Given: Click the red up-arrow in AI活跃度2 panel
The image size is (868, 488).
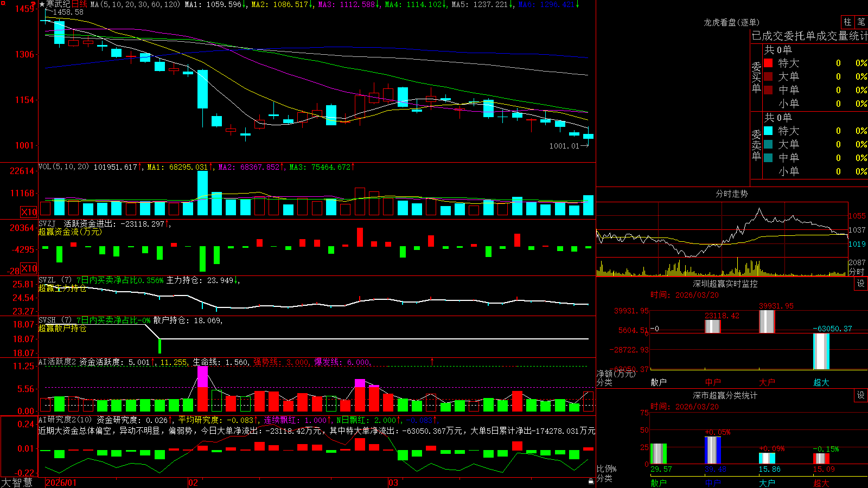Looking at the screenshot, I should point(432,361).
